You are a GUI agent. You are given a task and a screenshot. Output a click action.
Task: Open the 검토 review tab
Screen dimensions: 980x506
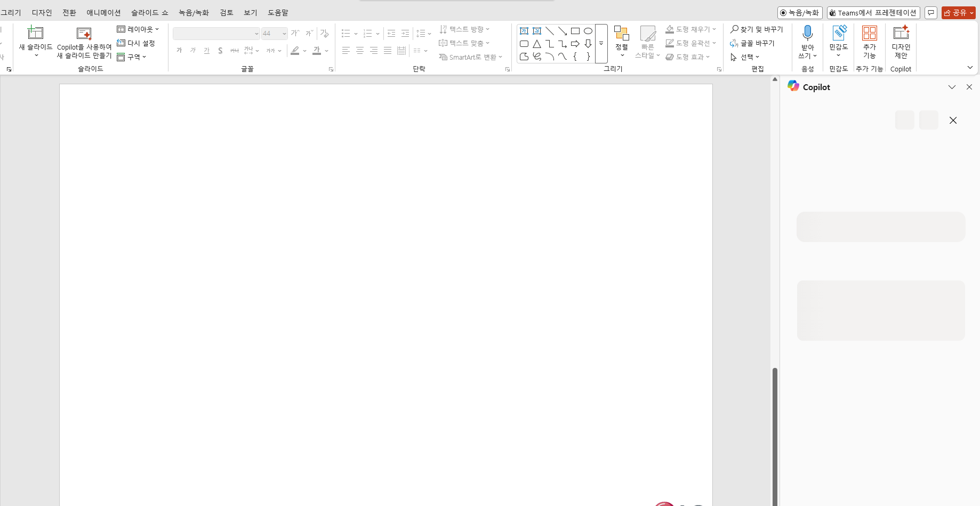point(227,12)
